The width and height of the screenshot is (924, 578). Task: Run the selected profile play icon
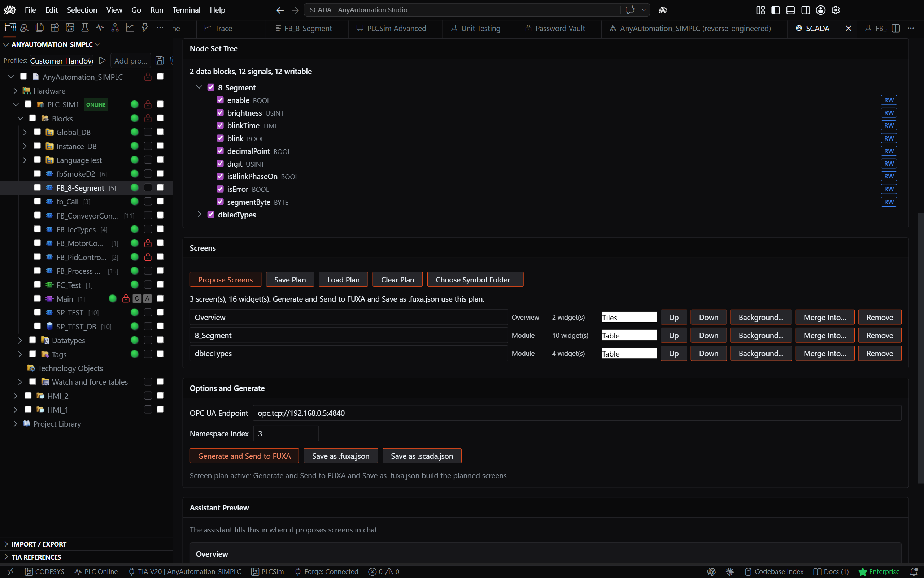pos(102,60)
